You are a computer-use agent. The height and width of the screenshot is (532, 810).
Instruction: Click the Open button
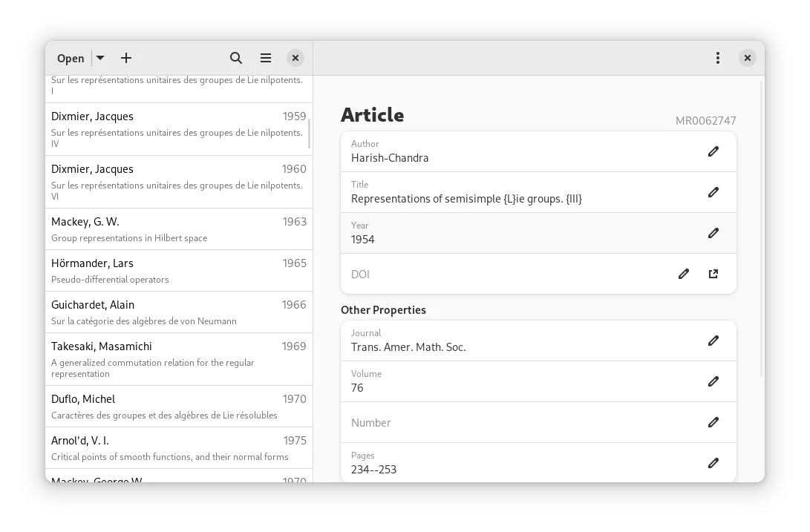[71, 58]
